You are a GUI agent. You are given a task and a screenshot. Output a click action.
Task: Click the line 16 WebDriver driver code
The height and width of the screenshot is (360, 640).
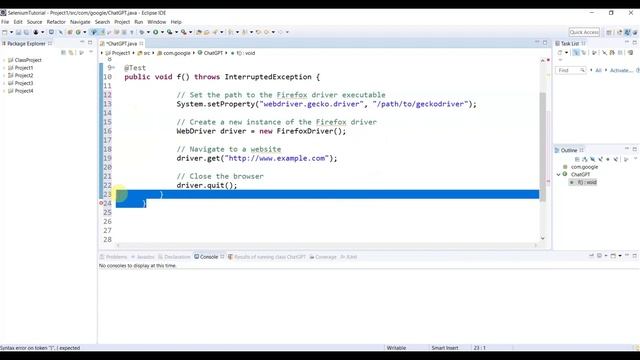click(261, 131)
